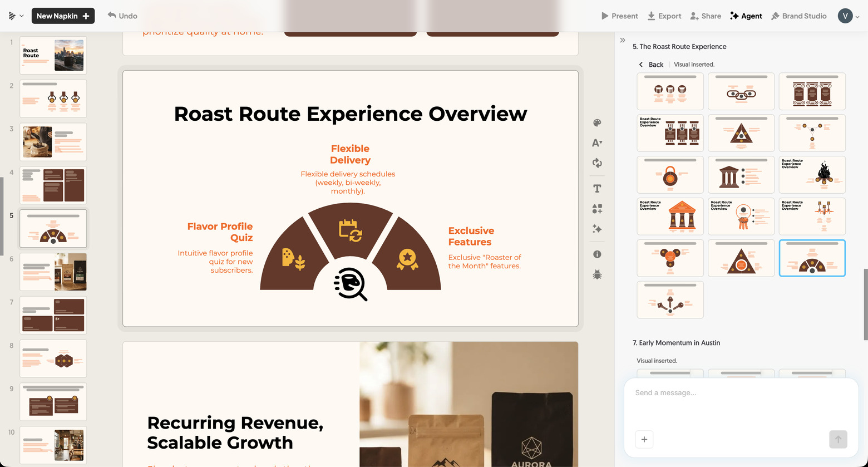The image size is (868, 467).
Task: Open Brand Studio
Action: pyautogui.click(x=799, y=16)
